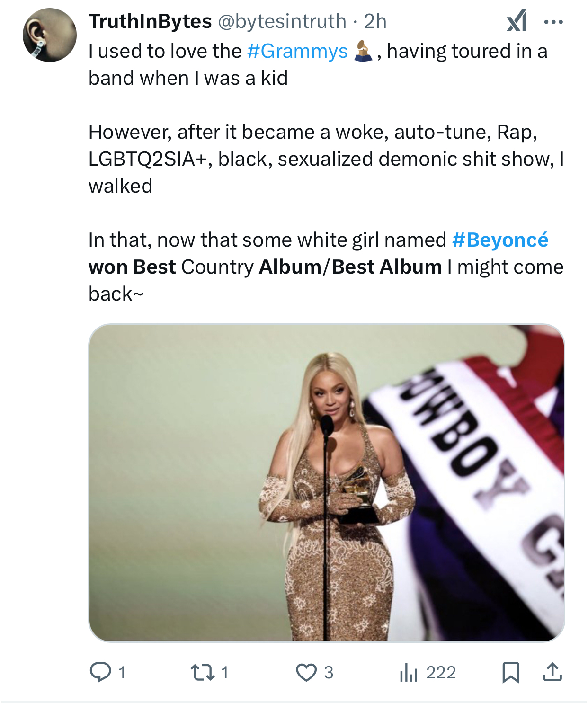588x703 pixels.
Task: Open the 2h timestamp link
Action: 375,21
